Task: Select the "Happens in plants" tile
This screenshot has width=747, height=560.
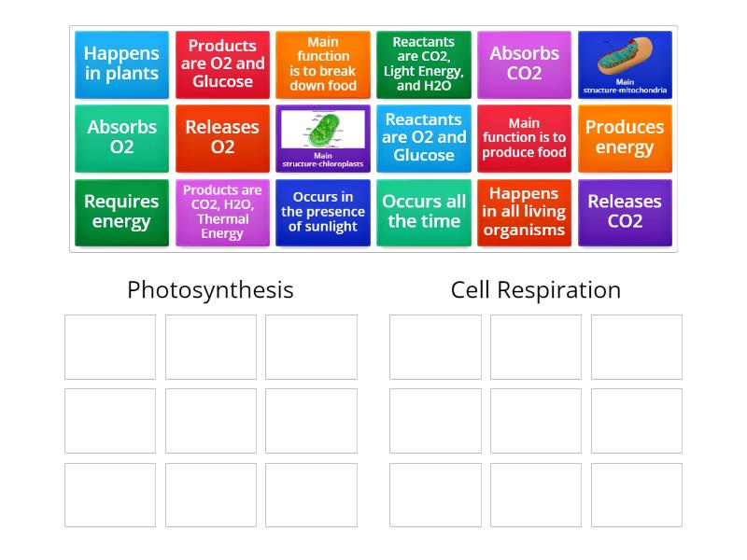Action: coord(121,64)
